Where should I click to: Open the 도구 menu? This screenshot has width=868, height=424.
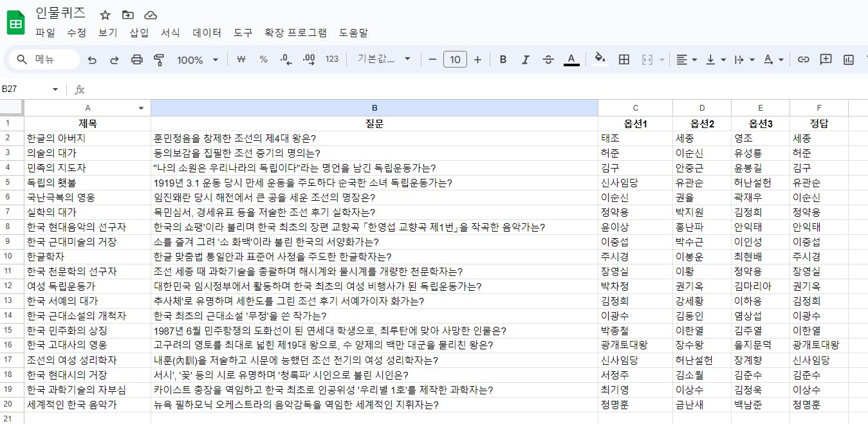click(x=243, y=33)
